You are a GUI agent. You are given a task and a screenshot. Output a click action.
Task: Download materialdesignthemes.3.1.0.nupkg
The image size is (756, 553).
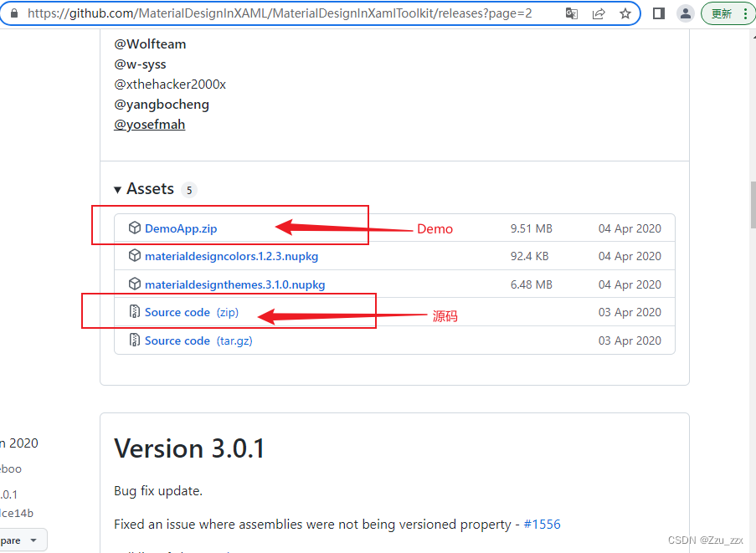[x=234, y=284]
